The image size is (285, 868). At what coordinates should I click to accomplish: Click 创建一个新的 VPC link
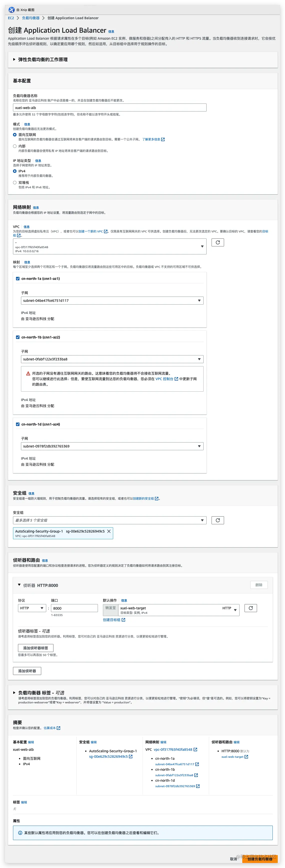(x=90, y=231)
